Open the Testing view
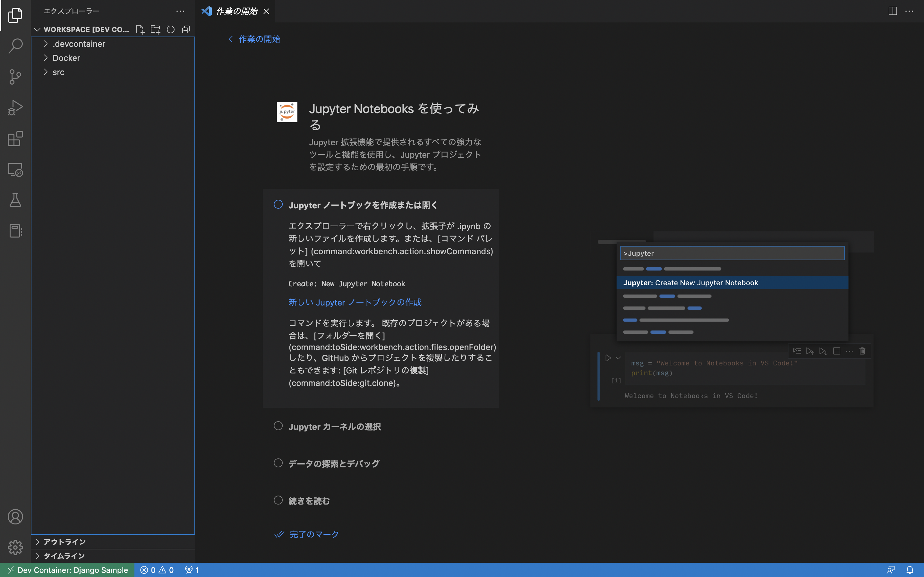The height and width of the screenshot is (577, 924). [x=15, y=200]
